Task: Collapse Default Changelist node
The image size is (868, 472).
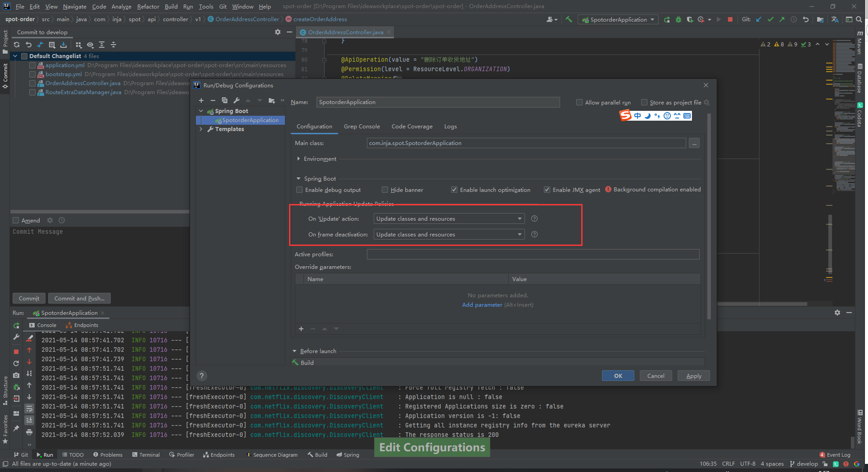Action: click(x=15, y=56)
